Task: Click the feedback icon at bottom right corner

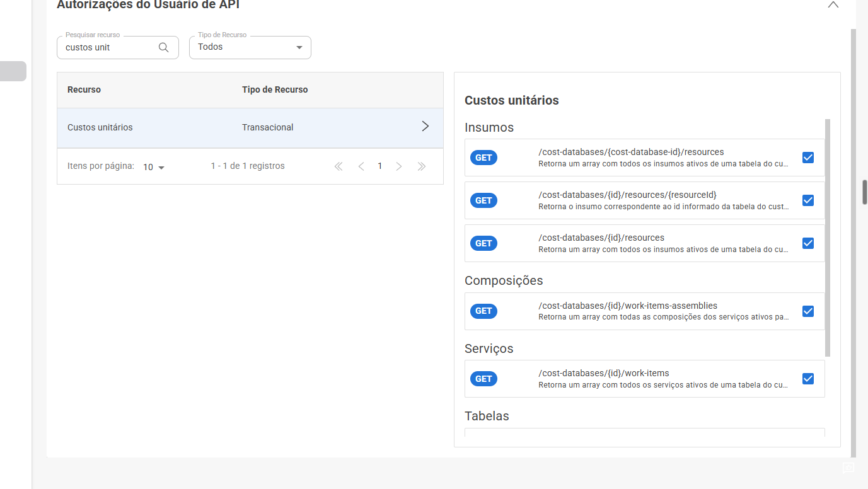Action: pos(848,468)
